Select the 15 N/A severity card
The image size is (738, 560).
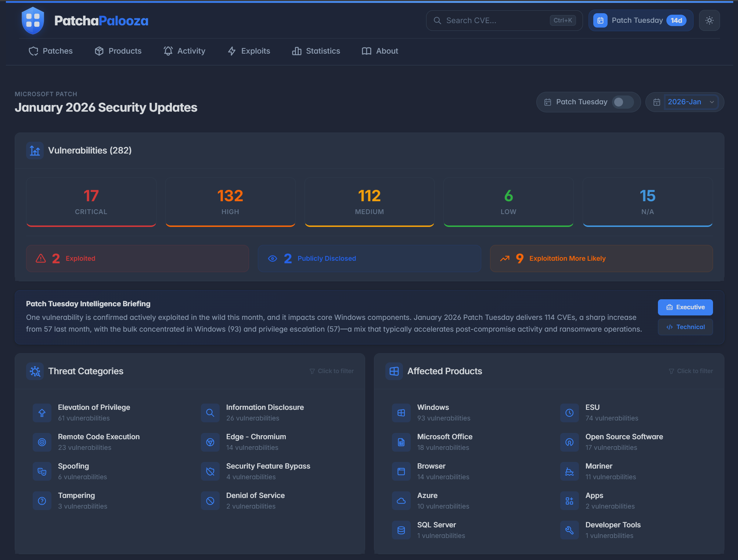point(648,202)
